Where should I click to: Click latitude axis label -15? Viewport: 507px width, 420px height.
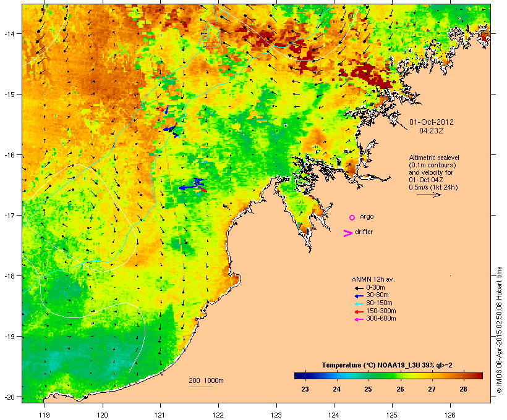coord(9,94)
